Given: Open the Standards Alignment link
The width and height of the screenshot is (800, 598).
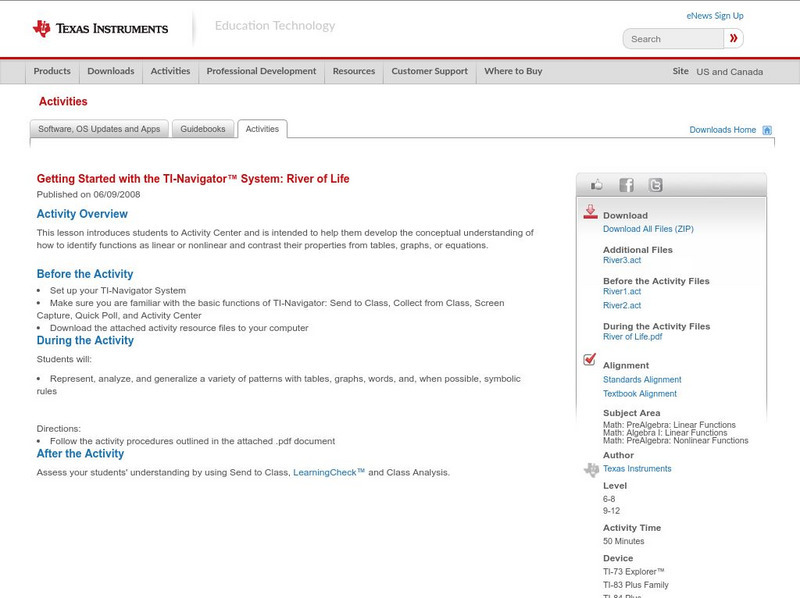Looking at the screenshot, I should click(642, 380).
